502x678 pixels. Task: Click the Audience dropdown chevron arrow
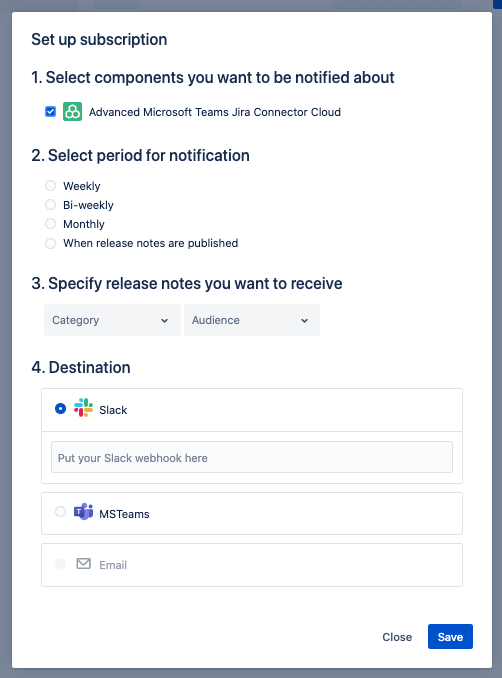[304, 320]
